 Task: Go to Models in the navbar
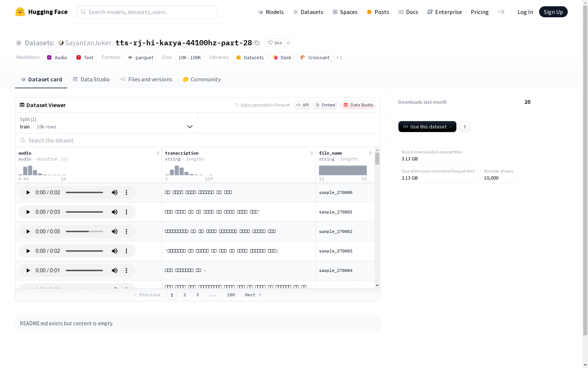coord(271,12)
